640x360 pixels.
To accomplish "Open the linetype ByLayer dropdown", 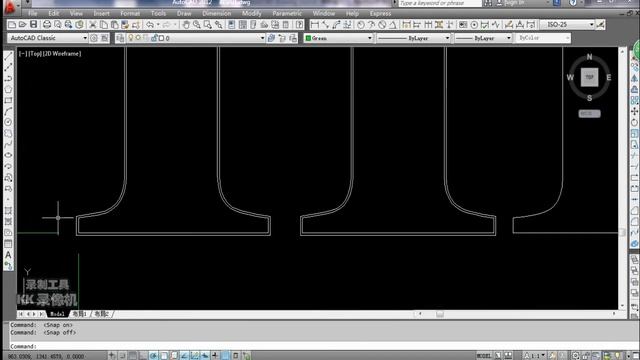I will pyautogui.click(x=447, y=38).
